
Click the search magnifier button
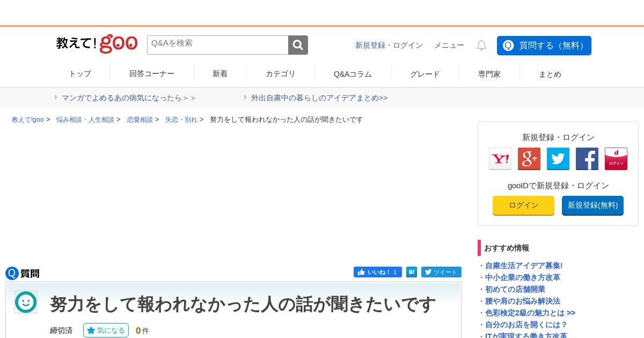[298, 45]
